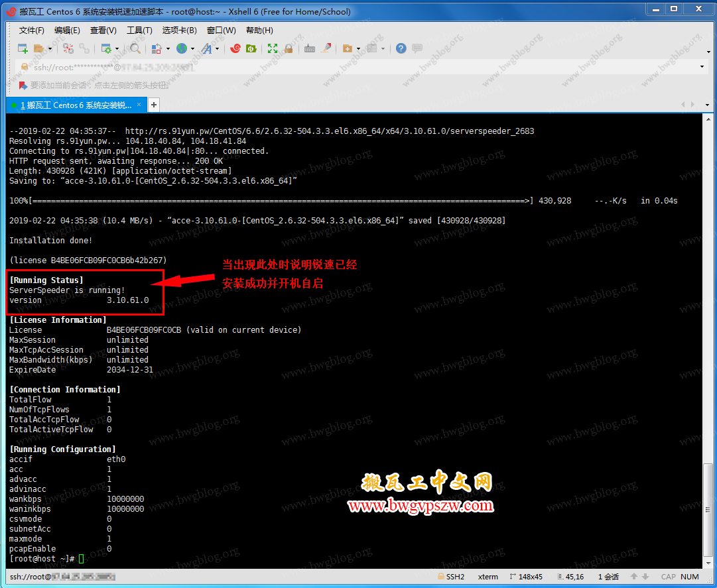
Task: Click the new folder with plus icon
Action: pyautogui.click(x=348, y=48)
